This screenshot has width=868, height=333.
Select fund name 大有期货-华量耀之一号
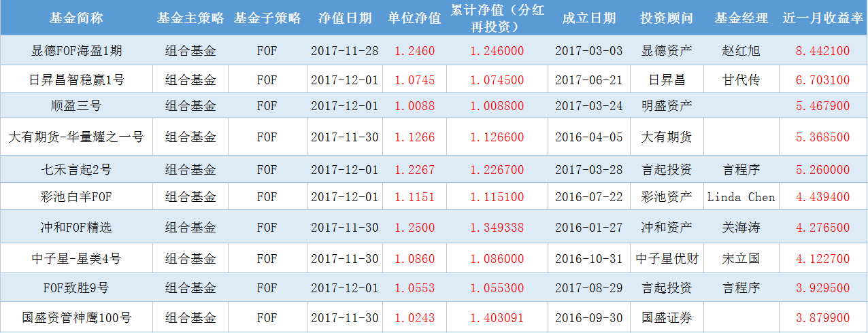[x=76, y=137]
